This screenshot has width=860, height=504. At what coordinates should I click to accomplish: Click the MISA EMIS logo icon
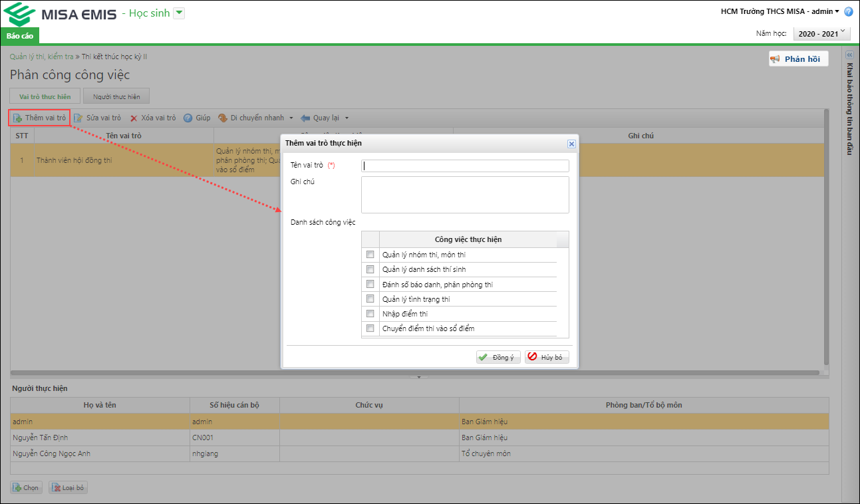pos(19,13)
